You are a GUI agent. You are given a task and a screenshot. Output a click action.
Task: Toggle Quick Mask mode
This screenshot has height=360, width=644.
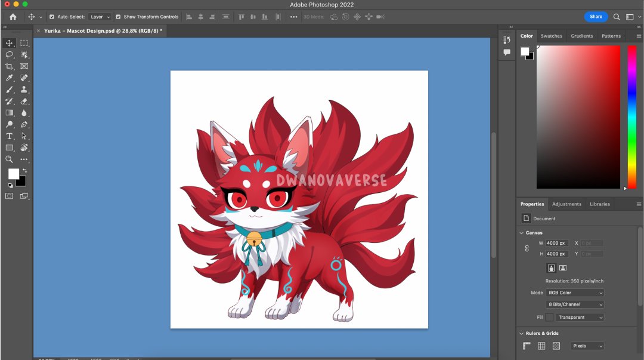pos(9,196)
